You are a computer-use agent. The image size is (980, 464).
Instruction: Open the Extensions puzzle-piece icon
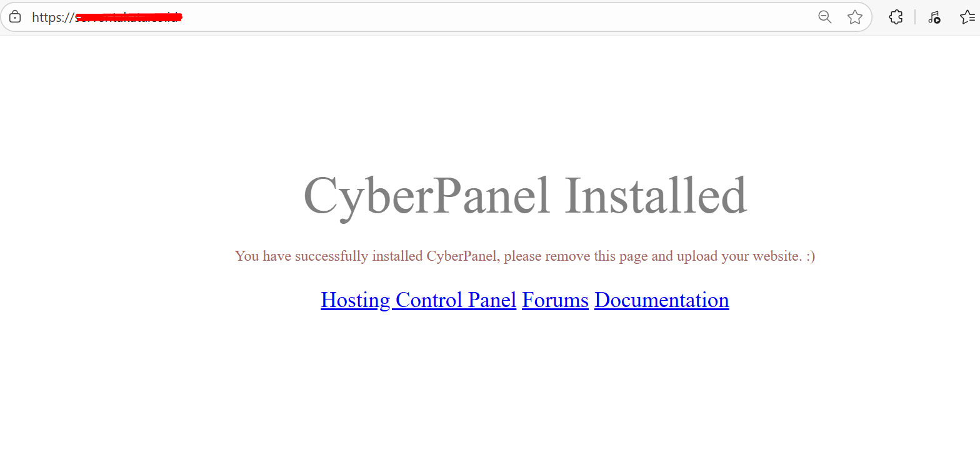point(896,17)
